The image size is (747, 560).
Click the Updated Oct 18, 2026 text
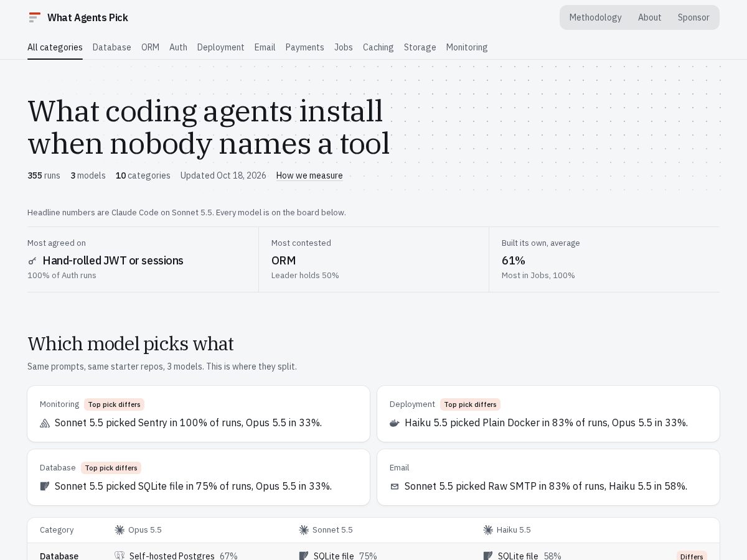223,175
